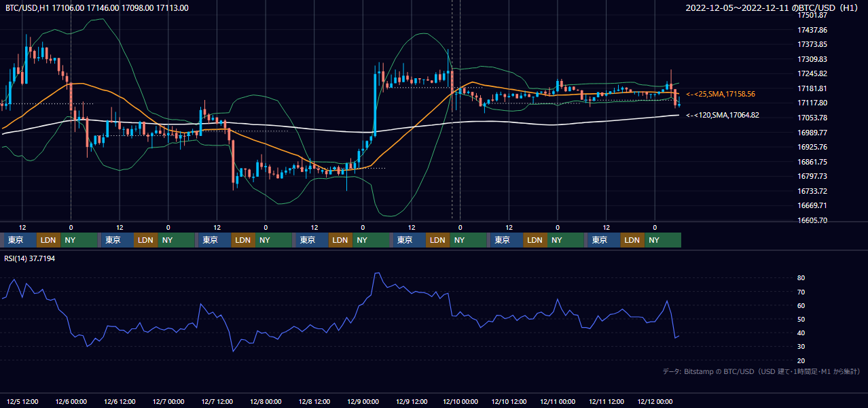Click the 12/7 12:00 time axis label
The height and width of the screenshot is (408, 868).
click(217, 401)
